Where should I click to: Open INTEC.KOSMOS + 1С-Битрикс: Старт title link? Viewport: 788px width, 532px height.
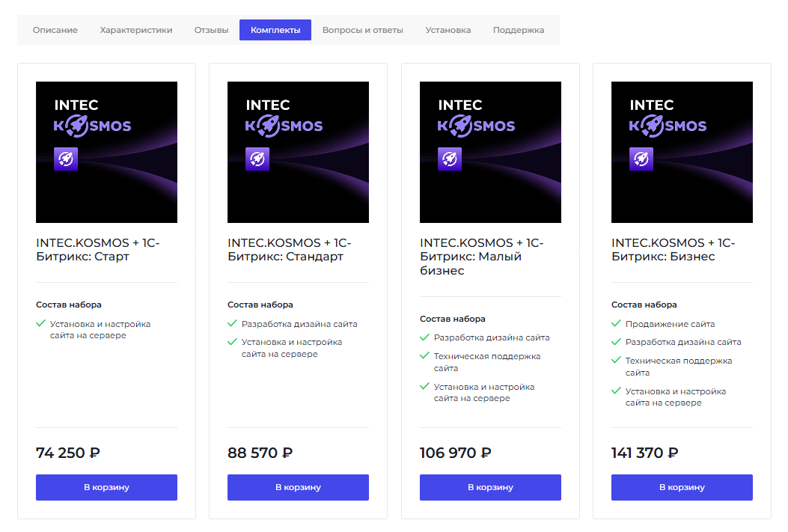pyautogui.click(x=97, y=250)
